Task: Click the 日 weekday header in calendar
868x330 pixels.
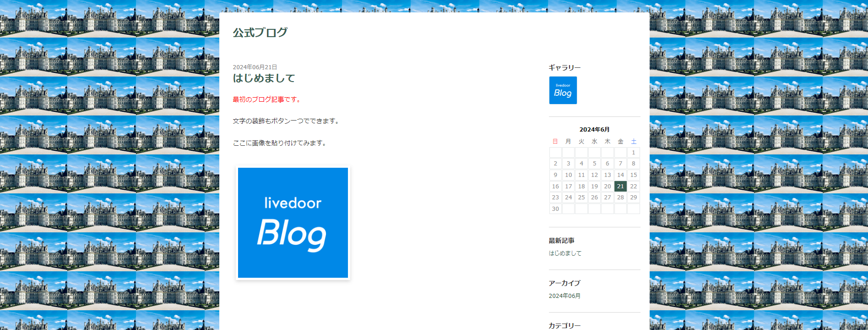Action: pyautogui.click(x=555, y=142)
